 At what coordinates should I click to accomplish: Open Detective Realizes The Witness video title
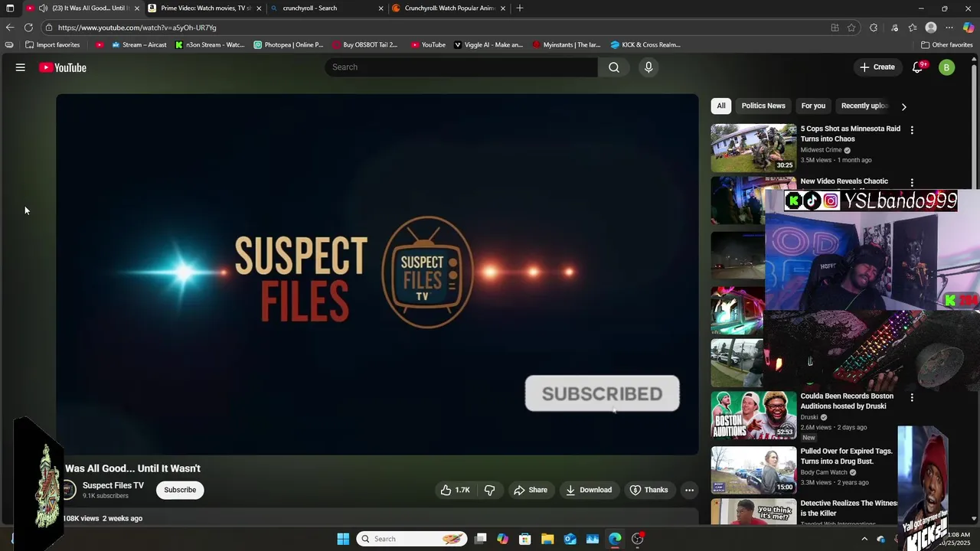tap(849, 508)
